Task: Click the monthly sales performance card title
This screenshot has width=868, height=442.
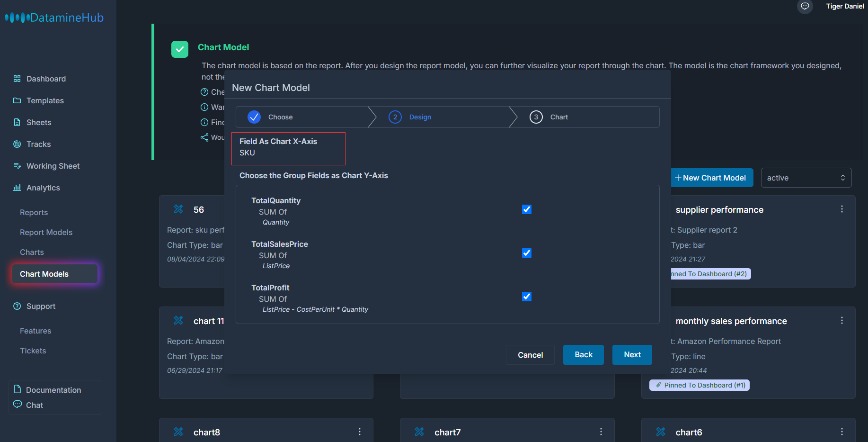Action: click(731, 321)
